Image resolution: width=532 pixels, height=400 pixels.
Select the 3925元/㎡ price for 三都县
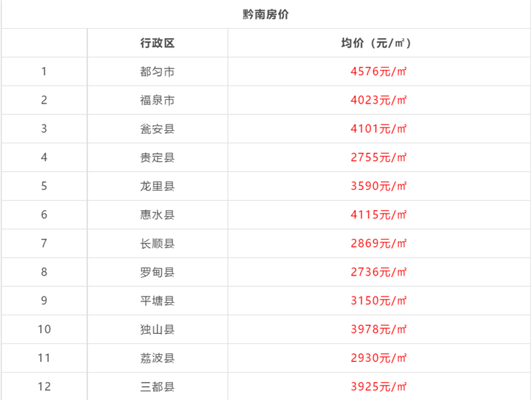[379, 386]
